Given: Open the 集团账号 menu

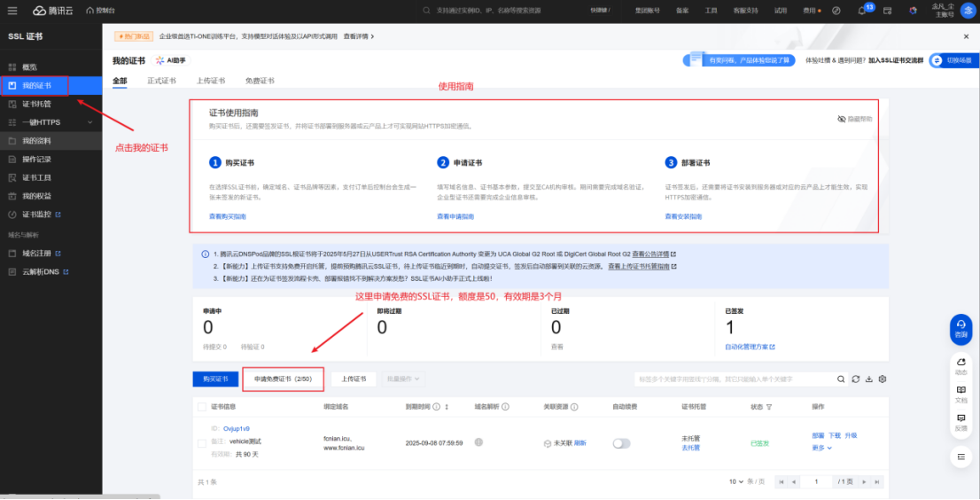Looking at the screenshot, I should pos(648,11).
